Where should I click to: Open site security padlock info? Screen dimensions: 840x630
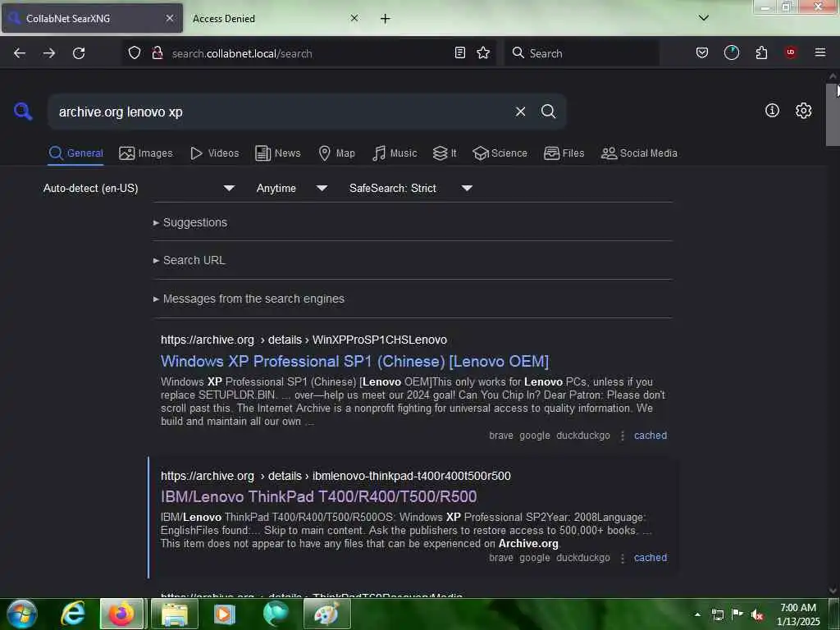[157, 52]
